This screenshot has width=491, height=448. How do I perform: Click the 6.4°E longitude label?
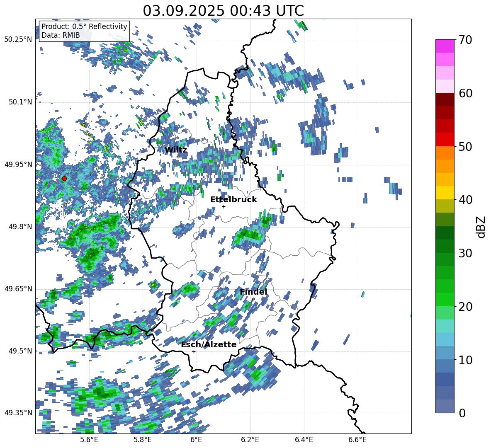point(304,440)
